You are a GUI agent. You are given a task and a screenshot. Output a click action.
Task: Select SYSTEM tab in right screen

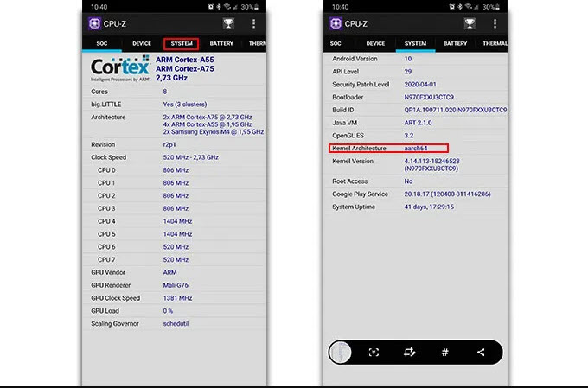click(x=415, y=43)
